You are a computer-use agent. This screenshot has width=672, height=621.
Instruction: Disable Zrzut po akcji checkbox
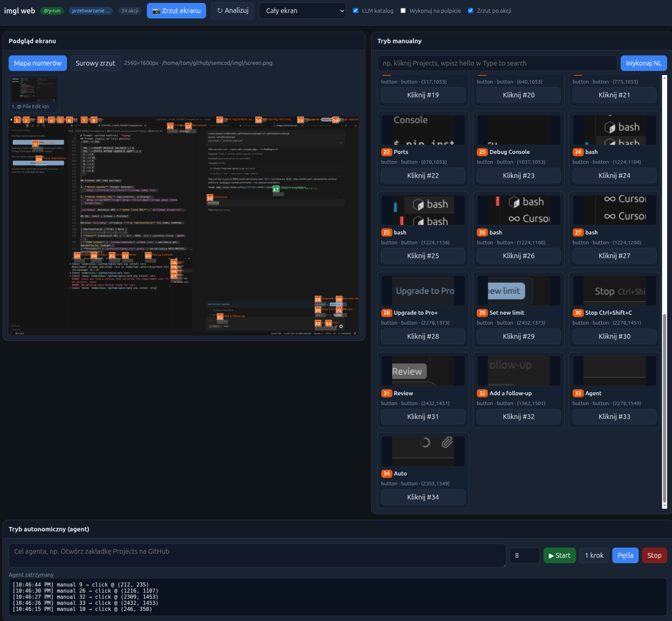[x=470, y=11]
